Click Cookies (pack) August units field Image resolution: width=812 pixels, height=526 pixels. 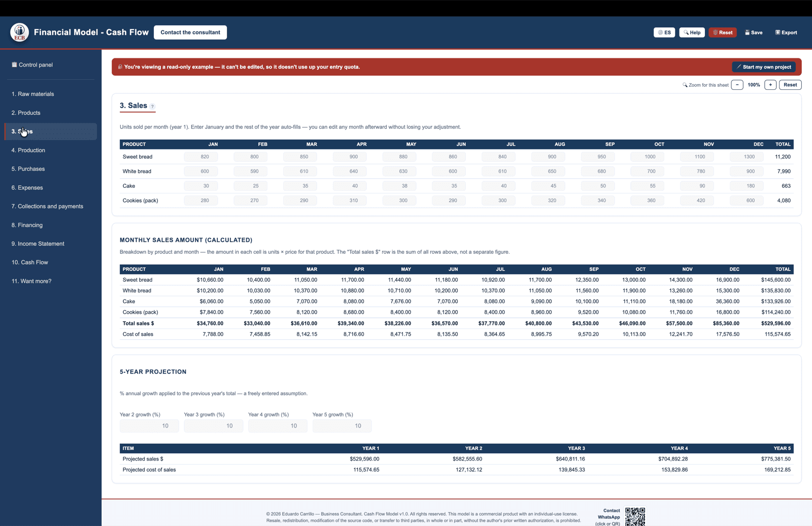point(548,201)
